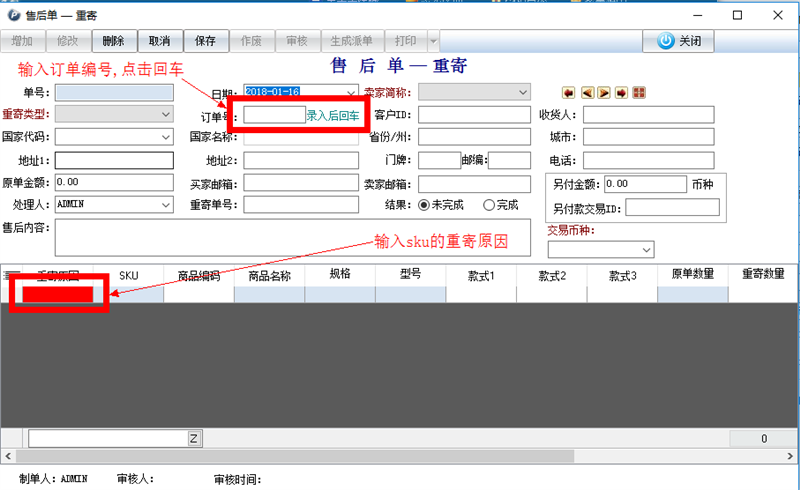800x490 pixels.
Task: Expand the 处理人 ADMIN dropdown
Action: pos(166,204)
